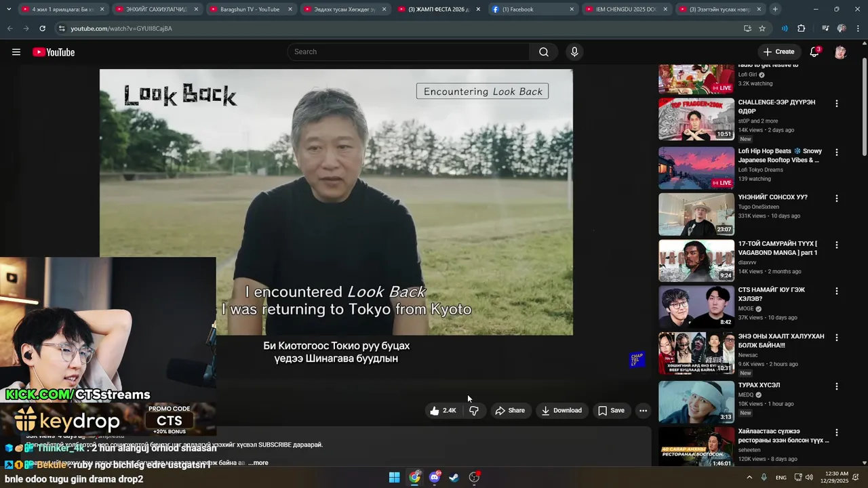Open CHALLENGE-ЭЭР ДҮҮРЭН ӨДӨР video thumbnail
Image resolution: width=868 pixels, height=488 pixels.
tap(696, 119)
